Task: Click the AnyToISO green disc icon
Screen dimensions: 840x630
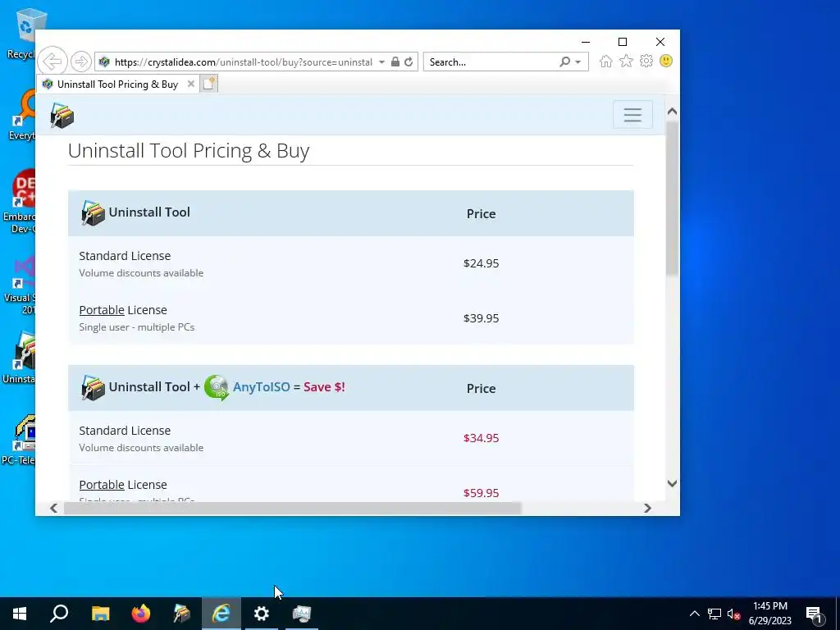Action: click(x=217, y=387)
